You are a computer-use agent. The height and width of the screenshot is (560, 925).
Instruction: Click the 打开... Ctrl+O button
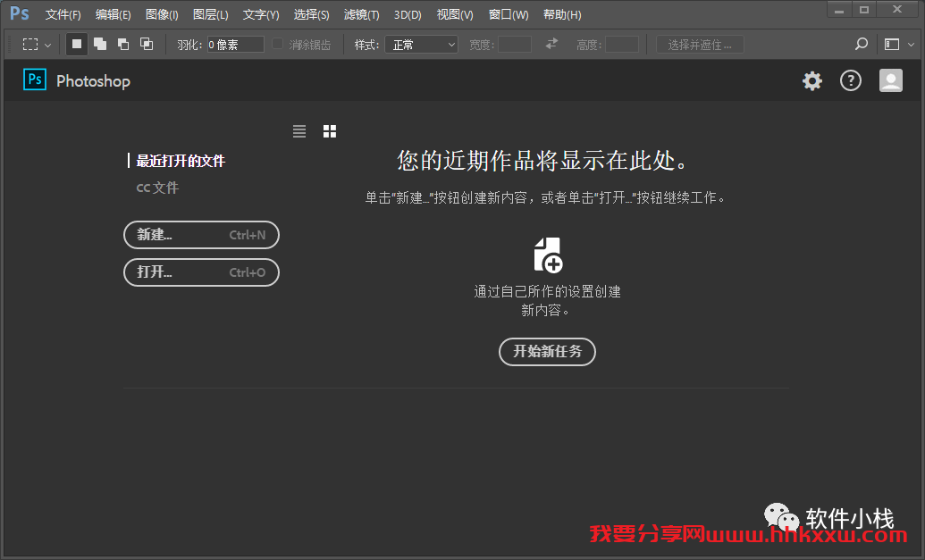(201, 272)
